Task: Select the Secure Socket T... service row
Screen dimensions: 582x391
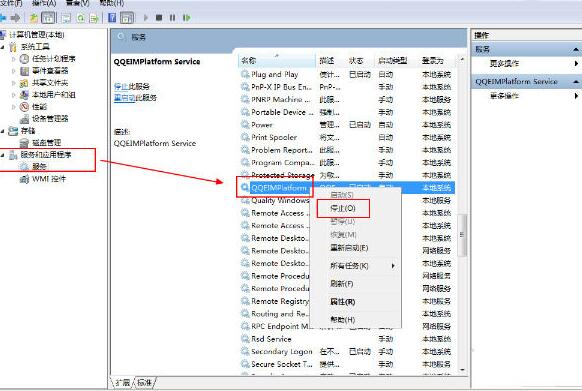Action: pyautogui.click(x=347, y=364)
